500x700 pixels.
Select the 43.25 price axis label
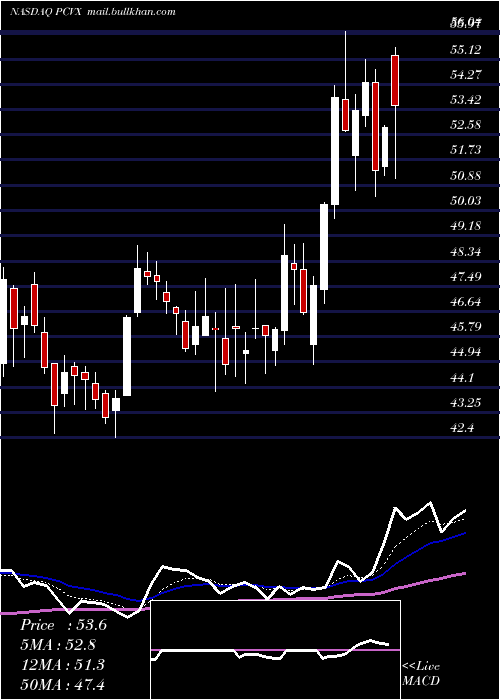466,403
